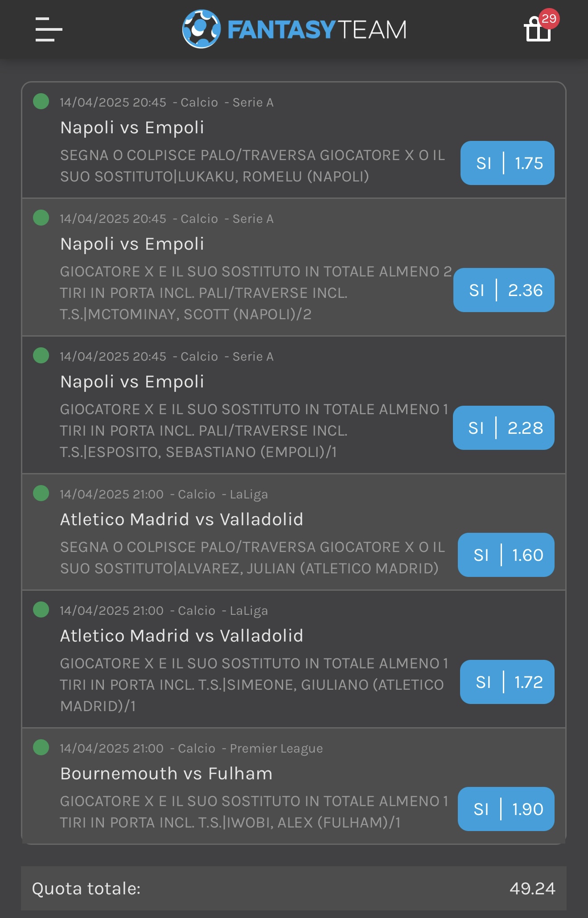
Task: Open first Napoli vs Empoli match title
Action: (x=132, y=128)
